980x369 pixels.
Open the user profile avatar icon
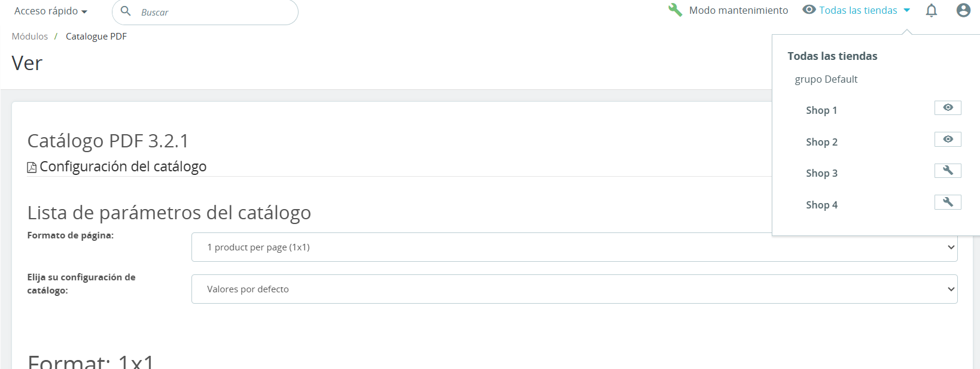[963, 10]
